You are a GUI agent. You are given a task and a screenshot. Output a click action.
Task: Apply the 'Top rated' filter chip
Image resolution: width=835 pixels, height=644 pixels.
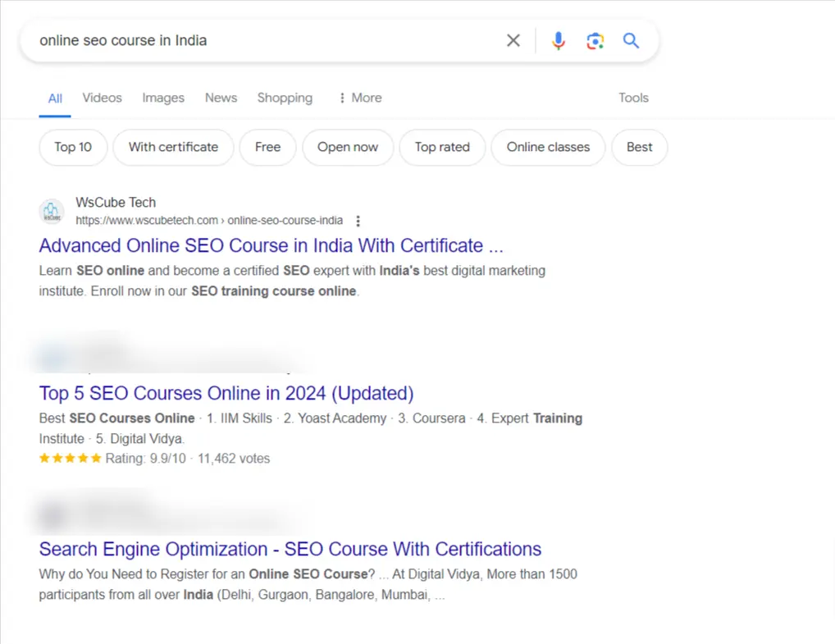[442, 147]
